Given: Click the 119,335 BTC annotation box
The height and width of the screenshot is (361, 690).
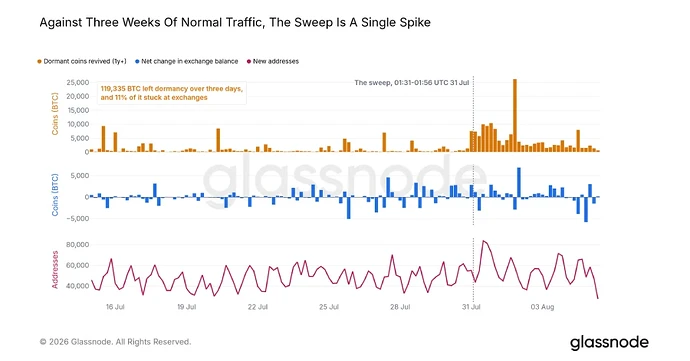Looking at the screenshot, I should point(172,93).
